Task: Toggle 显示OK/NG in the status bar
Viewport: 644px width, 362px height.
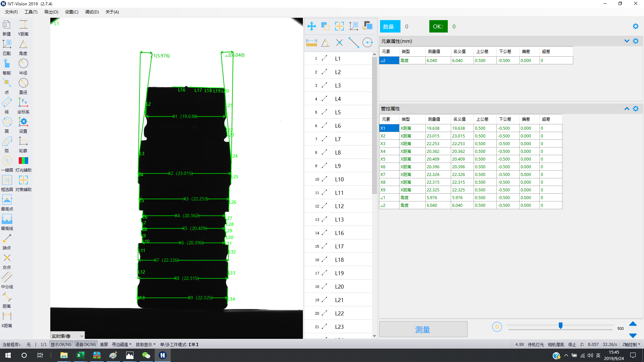Action: click(x=61, y=345)
